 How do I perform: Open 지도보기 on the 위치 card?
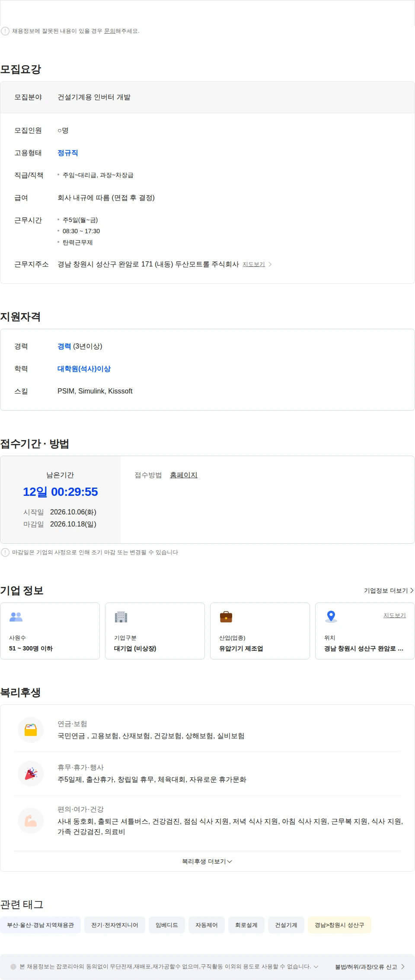pos(395,615)
